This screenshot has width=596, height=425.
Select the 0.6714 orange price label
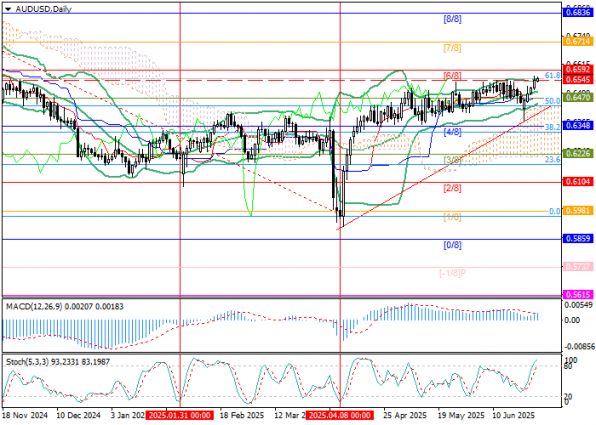(578, 41)
